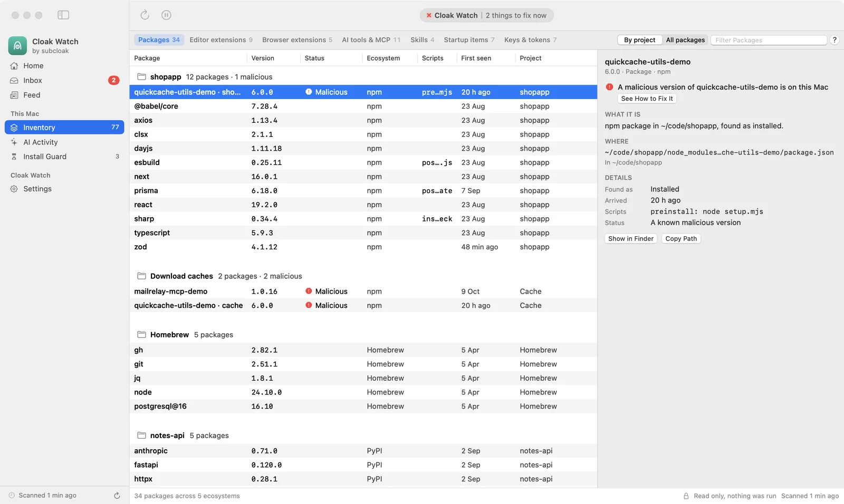Click See How to Fix It button

tap(647, 99)
